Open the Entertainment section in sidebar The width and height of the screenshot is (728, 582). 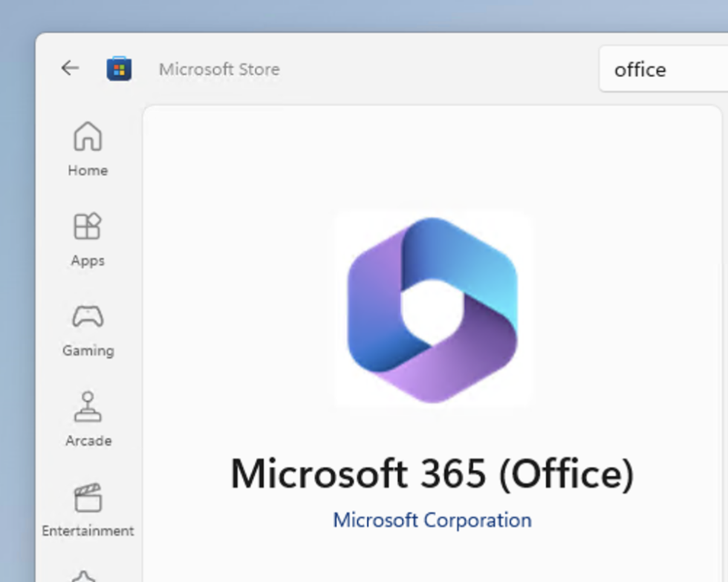click(88, 510)
